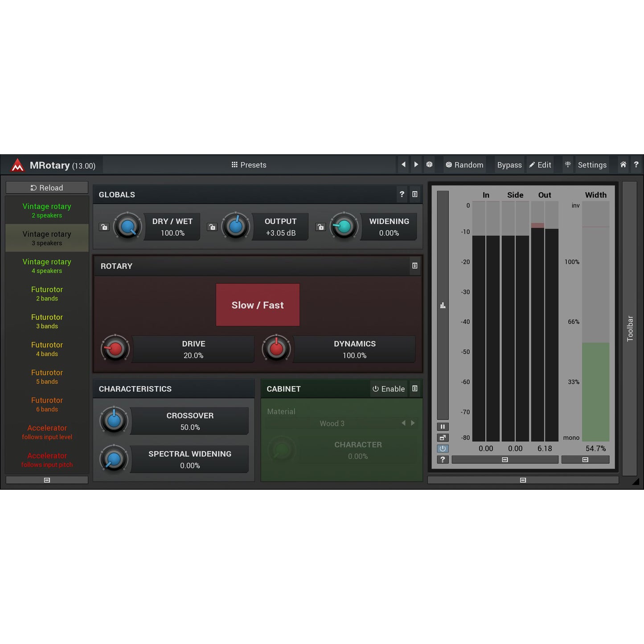This screenshot has height=644, width=644.
Task: Click the help icon in the Globals panel
Action: pyautogui.click(x=402, y=194)
